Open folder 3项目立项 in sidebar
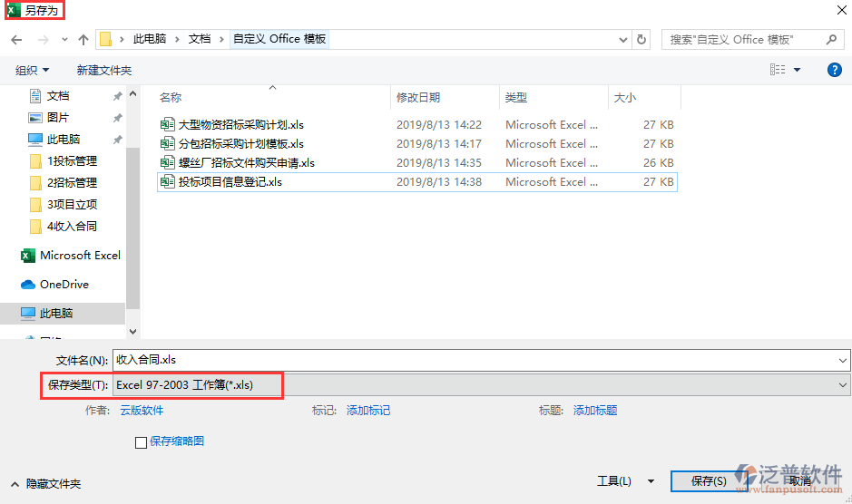The width and height of the screenshot is (852, 504). click(x=72, y=205)
